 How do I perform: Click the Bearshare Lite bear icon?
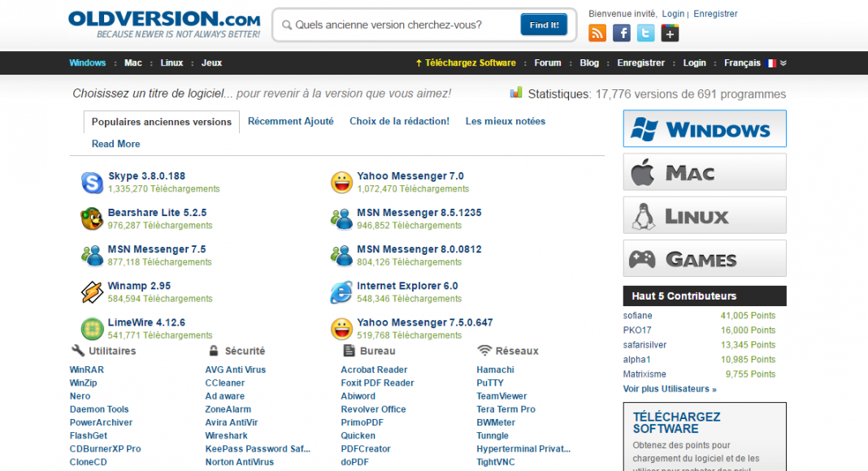pyautogui.click(x=92, y=219)
